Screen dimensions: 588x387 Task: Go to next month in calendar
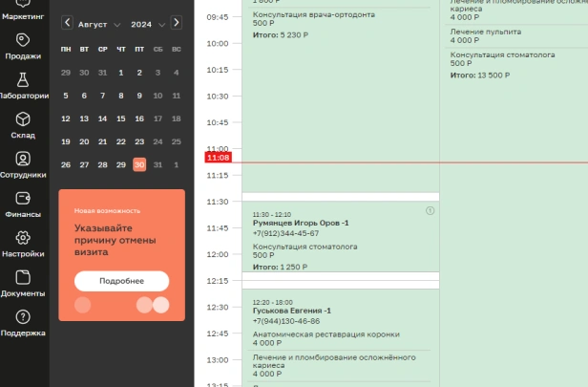[177, 23]
